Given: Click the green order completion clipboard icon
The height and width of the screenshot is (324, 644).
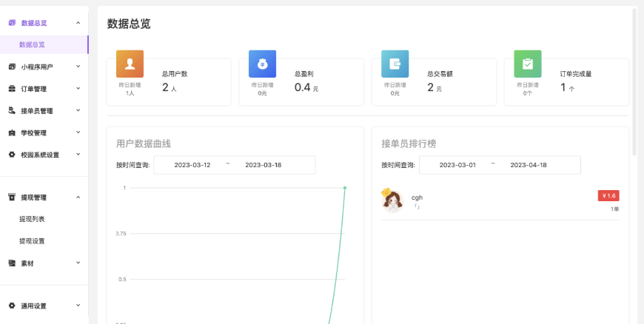Looking at the screenshot, I should (x=528, y=64).
